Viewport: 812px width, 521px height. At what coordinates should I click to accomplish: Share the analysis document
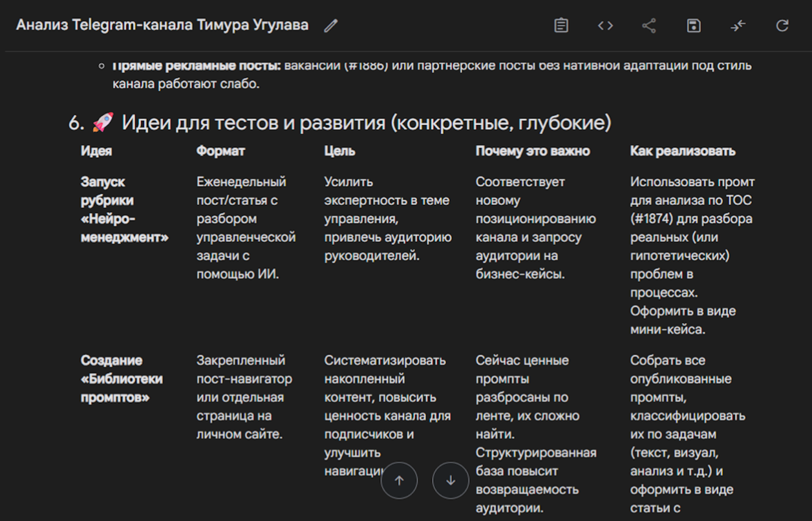click(649, 26)
